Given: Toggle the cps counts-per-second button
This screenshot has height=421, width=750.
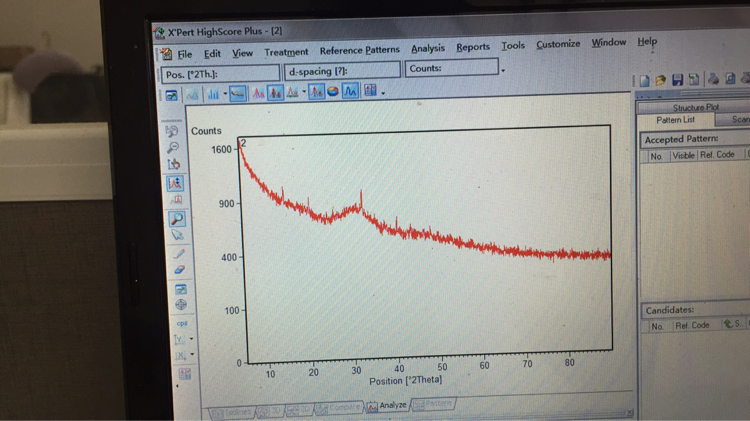Looking at the screenshot, I should [182, 323].
